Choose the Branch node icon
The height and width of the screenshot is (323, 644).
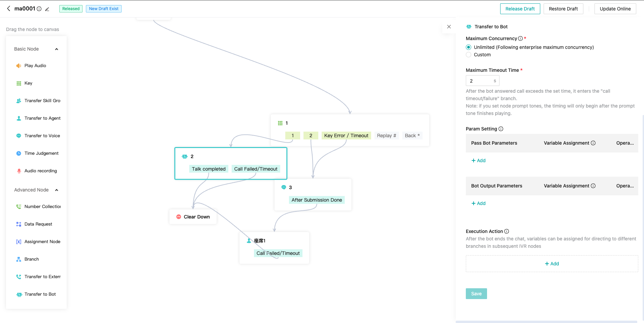pos(19,259)
